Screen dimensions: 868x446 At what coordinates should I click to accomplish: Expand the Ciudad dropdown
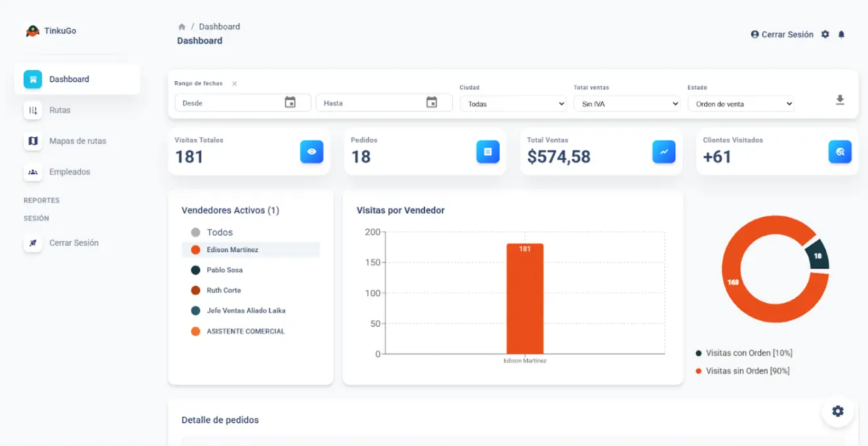[x=513, y=103]
